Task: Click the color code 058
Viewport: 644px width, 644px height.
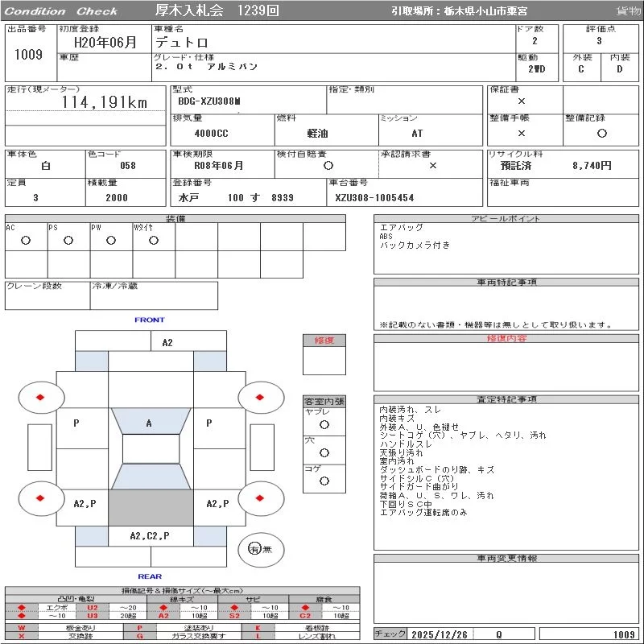Action: click(x=128, y=166)
